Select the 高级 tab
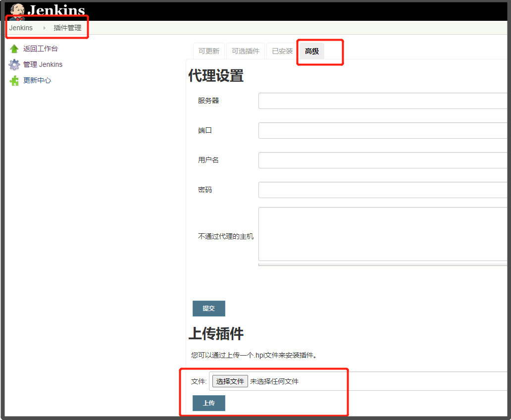 [311, 51]
